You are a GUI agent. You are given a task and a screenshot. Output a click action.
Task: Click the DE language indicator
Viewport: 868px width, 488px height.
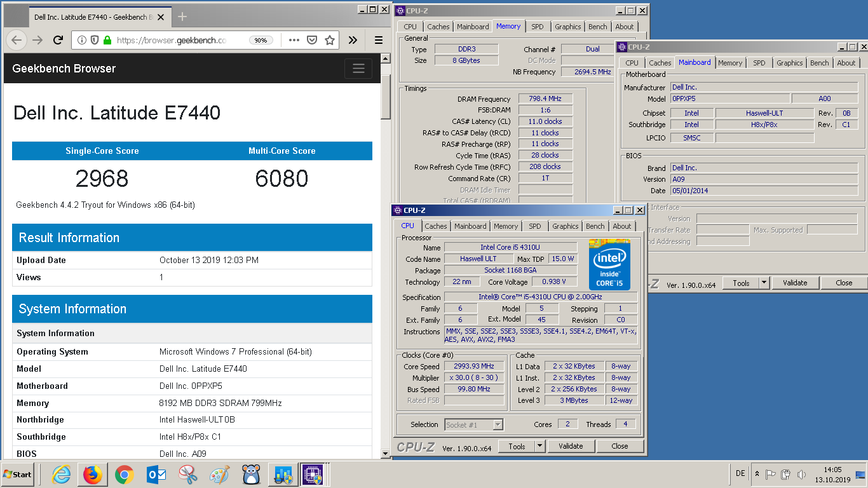[740, 473]
